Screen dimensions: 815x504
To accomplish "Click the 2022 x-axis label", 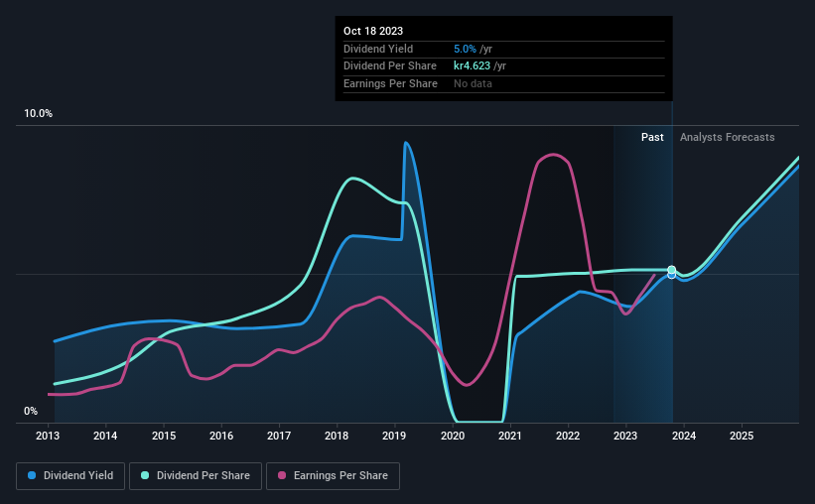I will [568, 436].
